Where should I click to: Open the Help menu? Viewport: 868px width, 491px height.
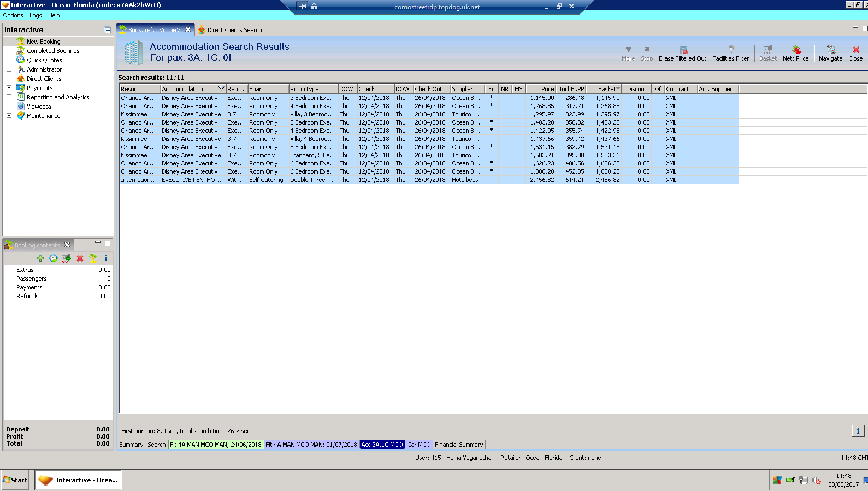click(54, 15)
